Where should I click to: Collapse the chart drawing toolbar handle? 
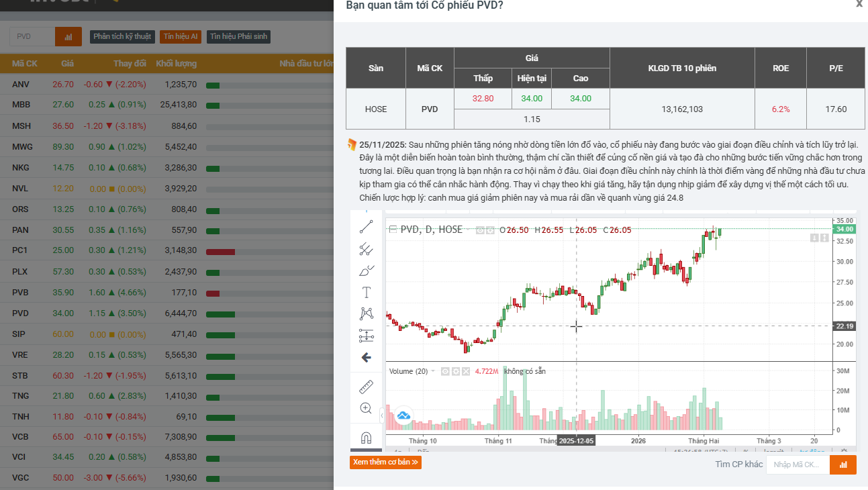(x=382, y=416)
